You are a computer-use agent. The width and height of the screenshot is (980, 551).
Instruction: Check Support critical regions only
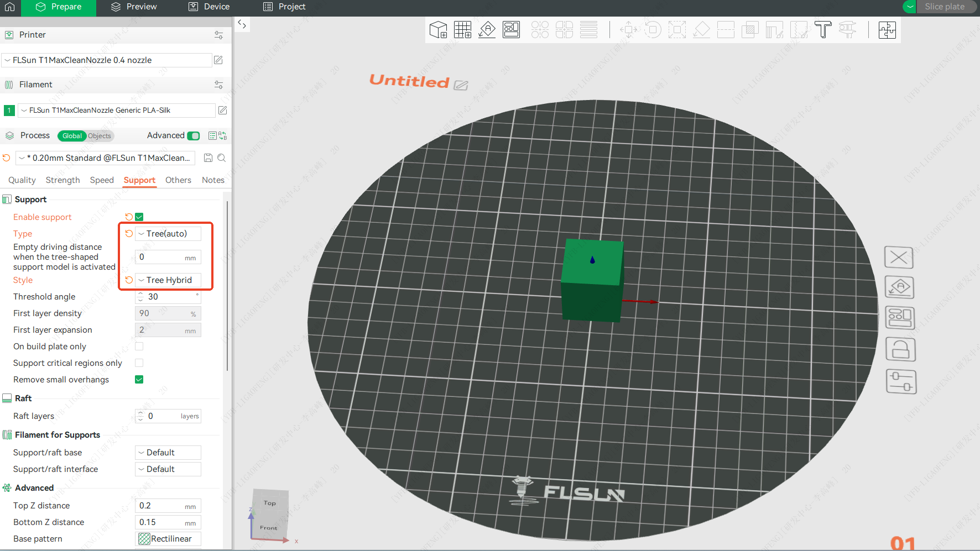[x=139, y=363]
